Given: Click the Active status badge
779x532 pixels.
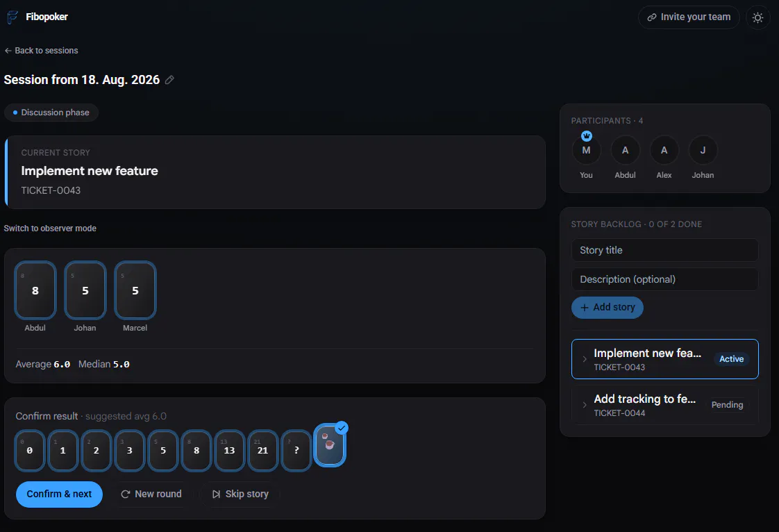Looking at the screenshot, I should [x=731, y=359].
